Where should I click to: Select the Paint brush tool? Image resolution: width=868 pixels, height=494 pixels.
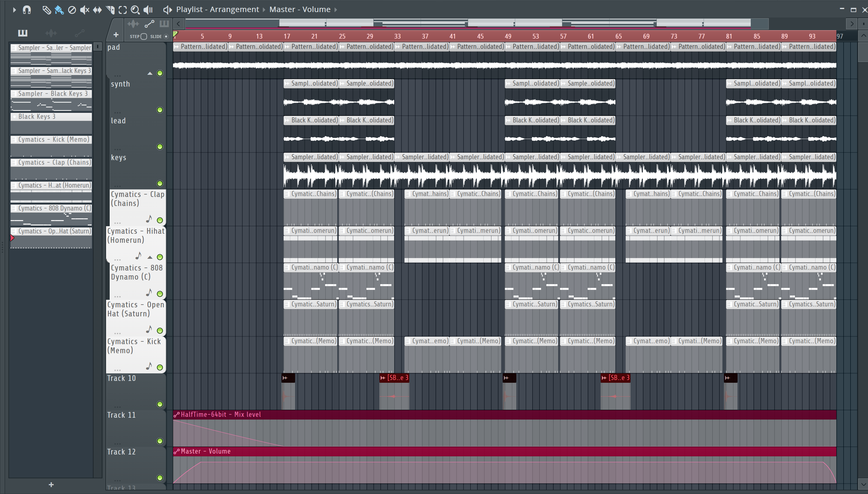pos(59,10)
